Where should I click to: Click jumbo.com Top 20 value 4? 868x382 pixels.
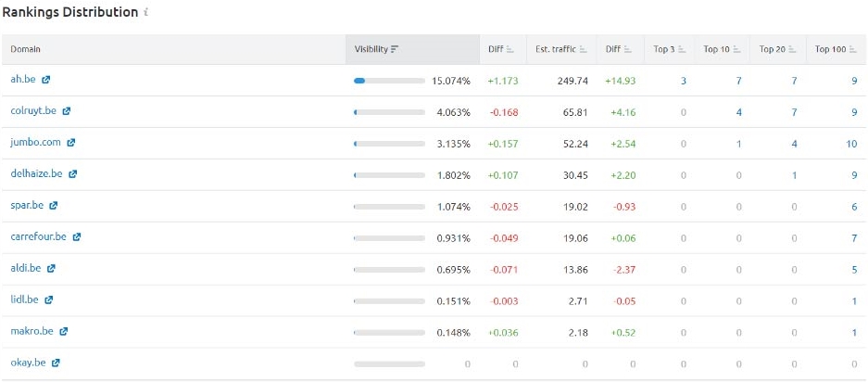pyautogui.click(x=794, y=144)
